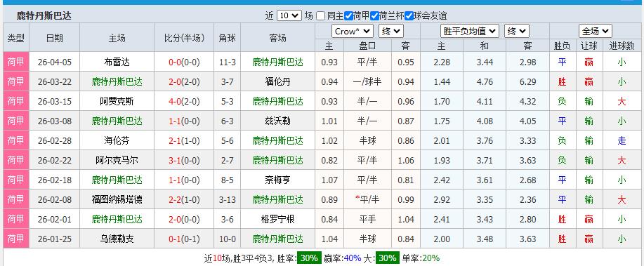Viewport: 644px width, 266px height.
Task: Click corner count 10-0
Action: pos(227,239)
